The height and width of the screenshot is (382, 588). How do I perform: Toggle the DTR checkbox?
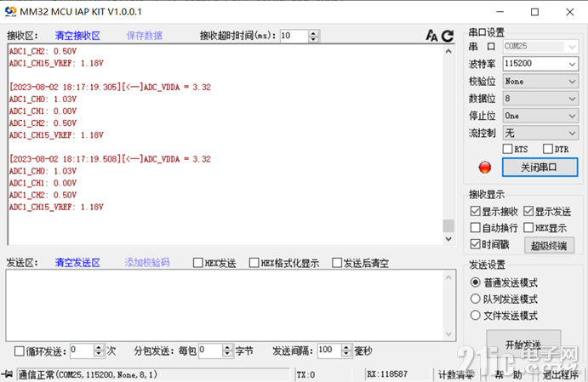[548, 149]
